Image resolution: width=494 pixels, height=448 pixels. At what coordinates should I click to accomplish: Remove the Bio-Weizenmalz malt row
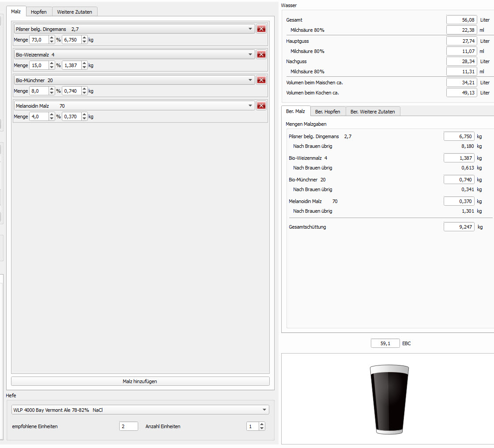click(x=261, y=55)
